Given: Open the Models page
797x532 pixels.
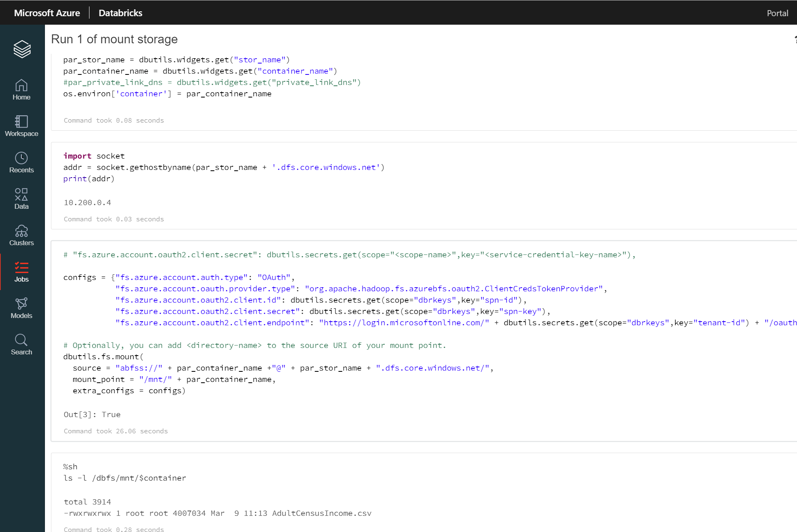Looking at the screenshot, I should 21,308.
